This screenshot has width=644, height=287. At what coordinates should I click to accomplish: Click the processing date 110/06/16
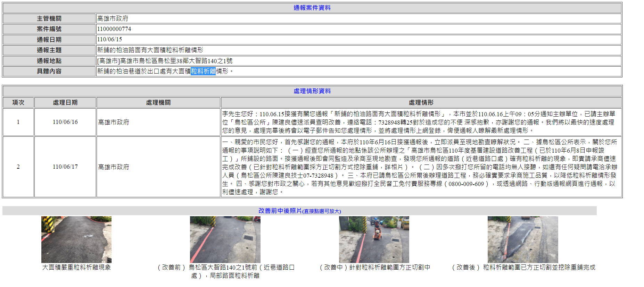(x=65, y=122)
